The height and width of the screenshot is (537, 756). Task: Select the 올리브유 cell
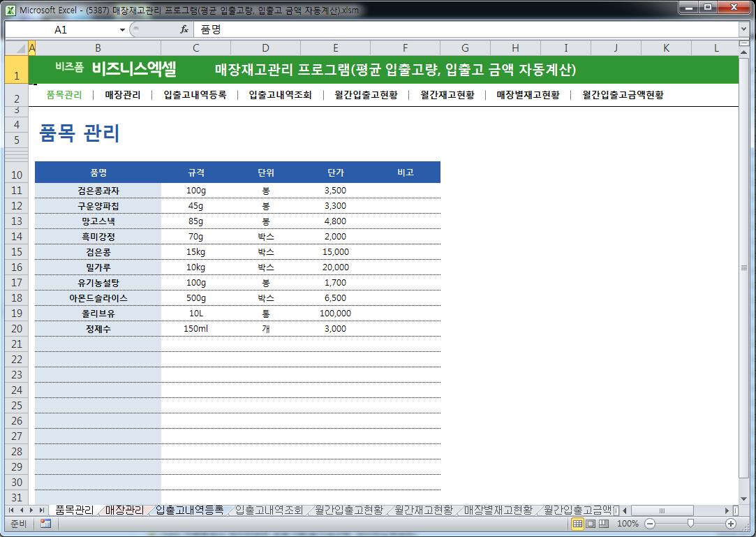(98, 314)
